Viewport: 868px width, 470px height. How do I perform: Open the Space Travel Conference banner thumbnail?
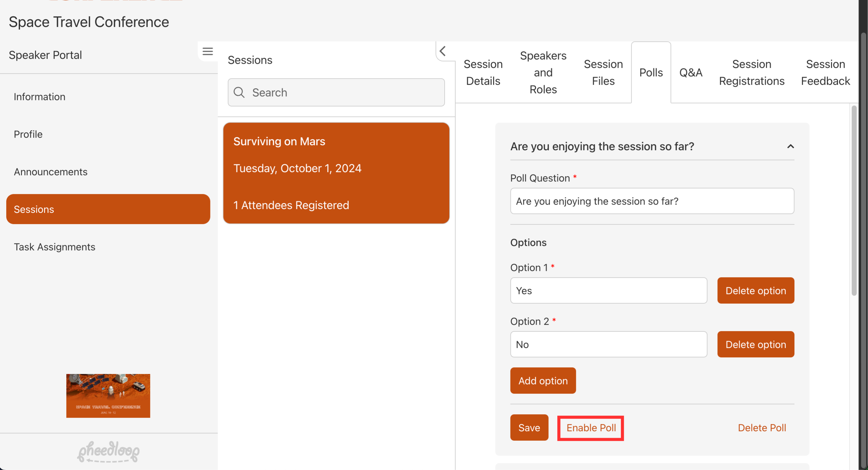(x=108, y=396)
